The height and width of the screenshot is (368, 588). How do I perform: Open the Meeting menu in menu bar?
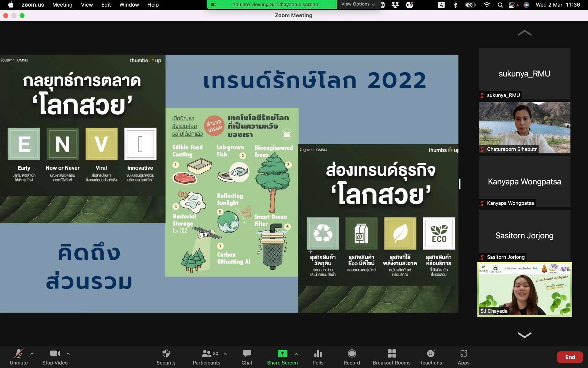coord(62,5)
